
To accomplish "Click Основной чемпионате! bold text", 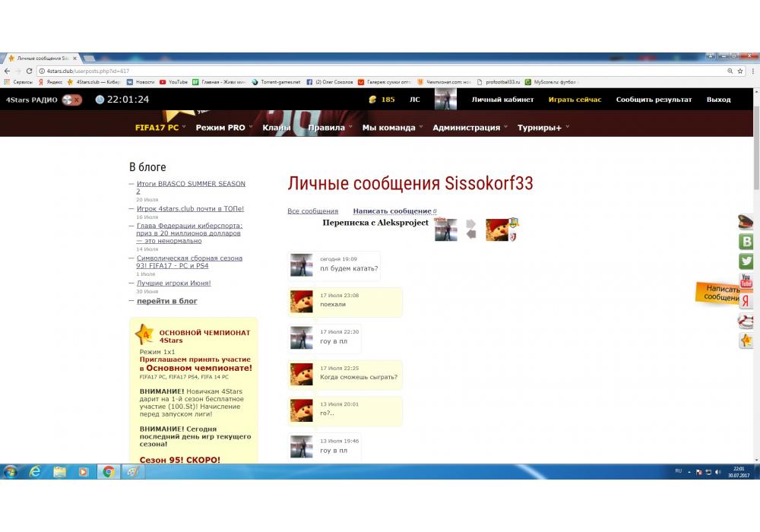I will pyautogui.click(x=199, y=368).
